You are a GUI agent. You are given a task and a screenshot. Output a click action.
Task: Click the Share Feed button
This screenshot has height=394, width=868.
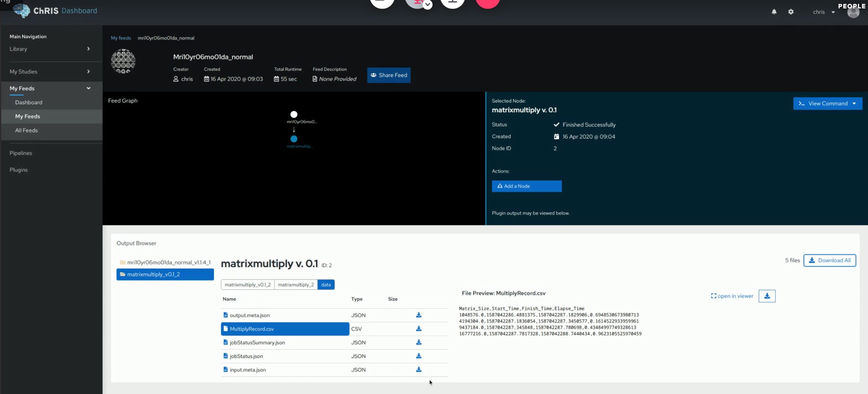point(389,75)
